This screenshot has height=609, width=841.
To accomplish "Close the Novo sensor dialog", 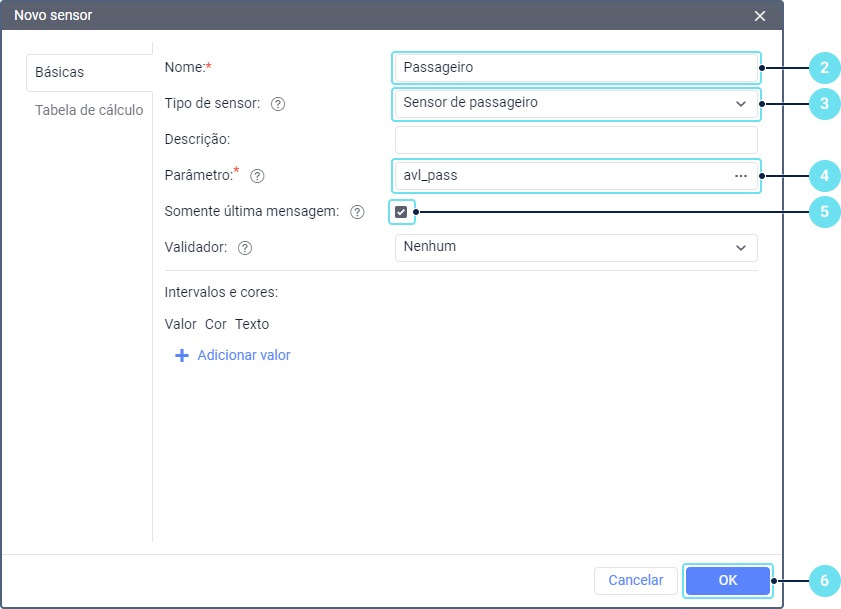I will tap(760, 16).
